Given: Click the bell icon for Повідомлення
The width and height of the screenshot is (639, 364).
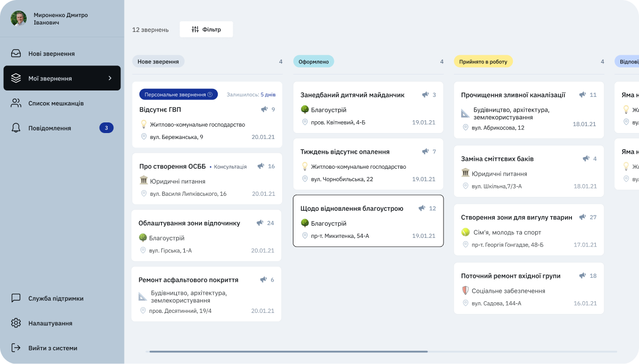Looking at the screenshot, I should [x=16, y=128].
